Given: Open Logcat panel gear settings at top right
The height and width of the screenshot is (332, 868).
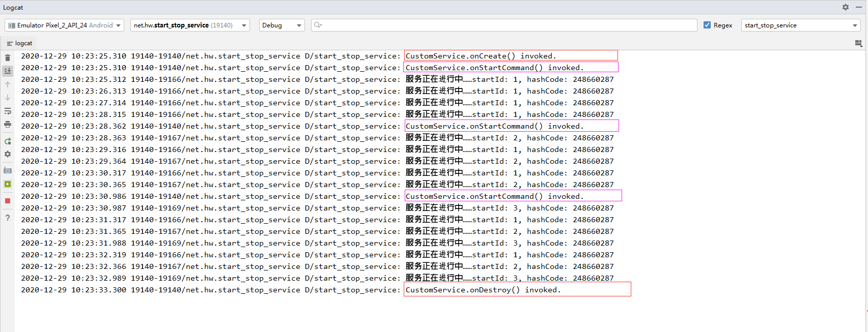Looking at the screenshot, I should 846,7.
